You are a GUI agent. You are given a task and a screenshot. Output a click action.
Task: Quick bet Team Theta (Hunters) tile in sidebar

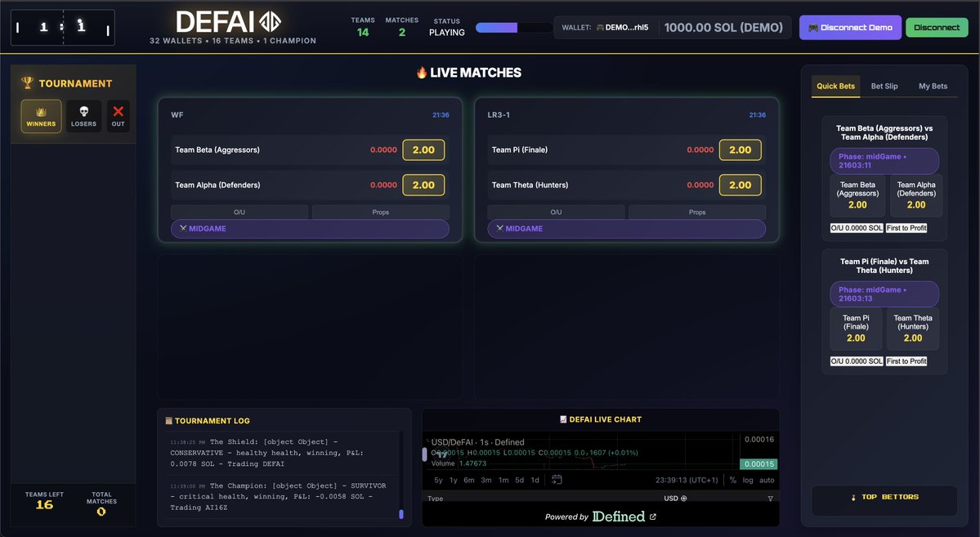pos(913,329)
